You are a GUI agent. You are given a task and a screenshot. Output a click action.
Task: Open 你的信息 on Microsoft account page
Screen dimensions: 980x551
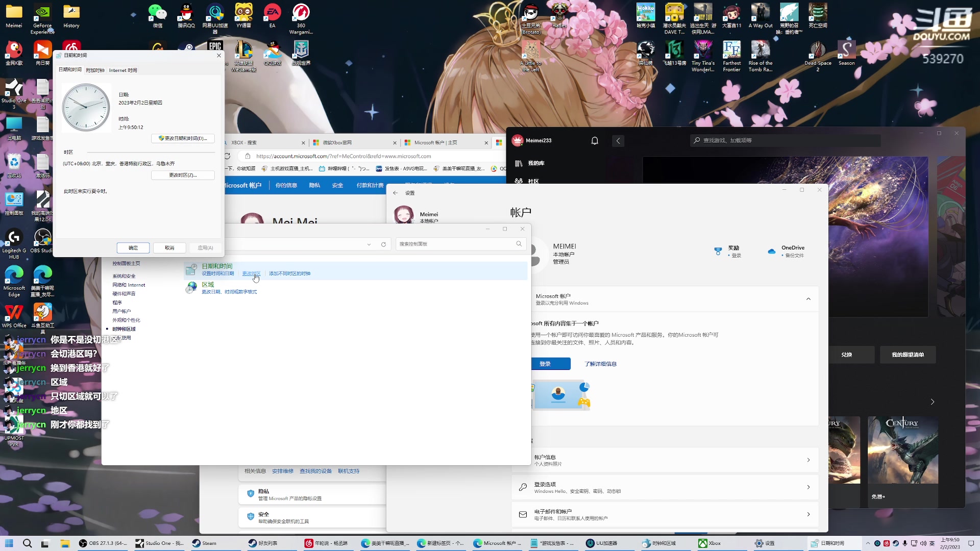[286, 185]
